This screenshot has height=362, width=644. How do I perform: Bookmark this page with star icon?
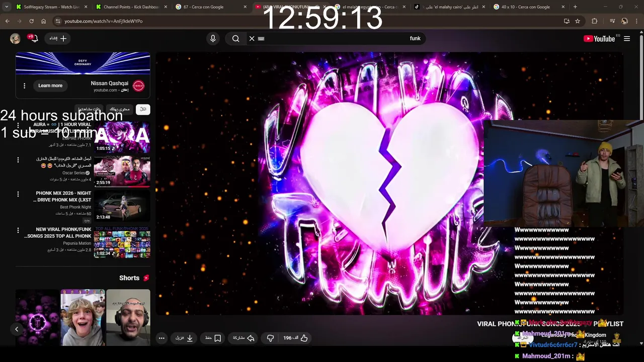coord(578,21)
